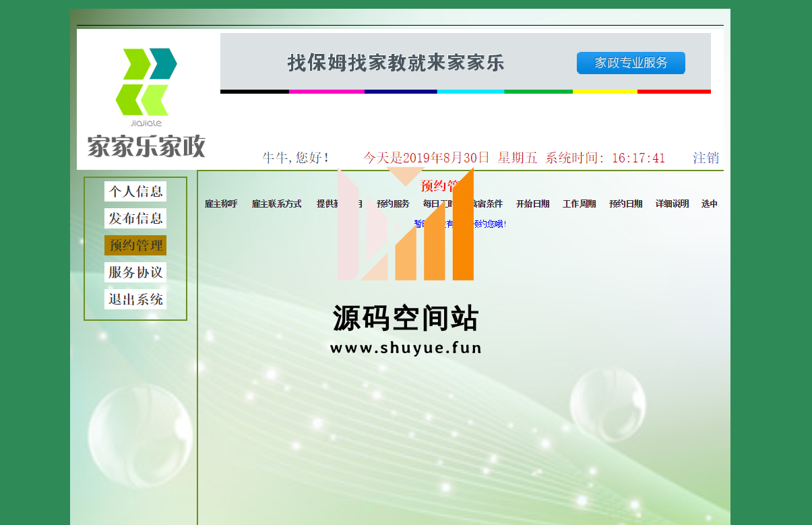Image resolution: width=812 pixels, height=525 pixels.
Task: Click the 预约日期 column header
Action: 625,204
